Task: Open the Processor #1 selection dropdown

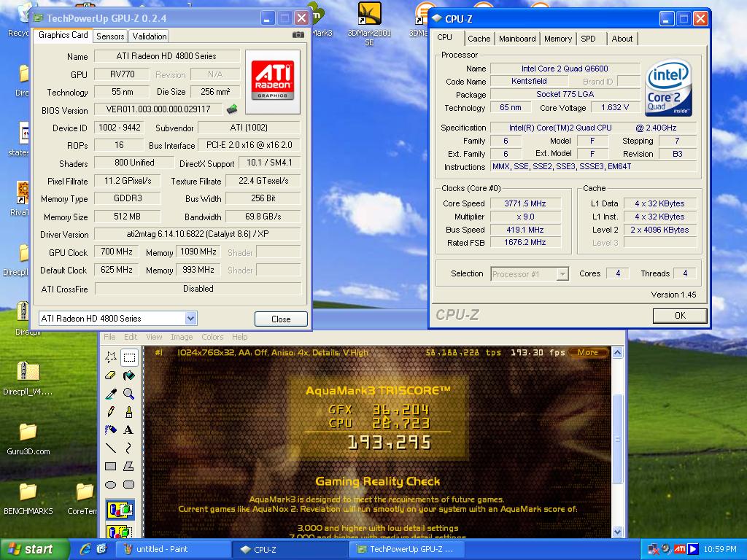Action: click(x=562, y=274)
